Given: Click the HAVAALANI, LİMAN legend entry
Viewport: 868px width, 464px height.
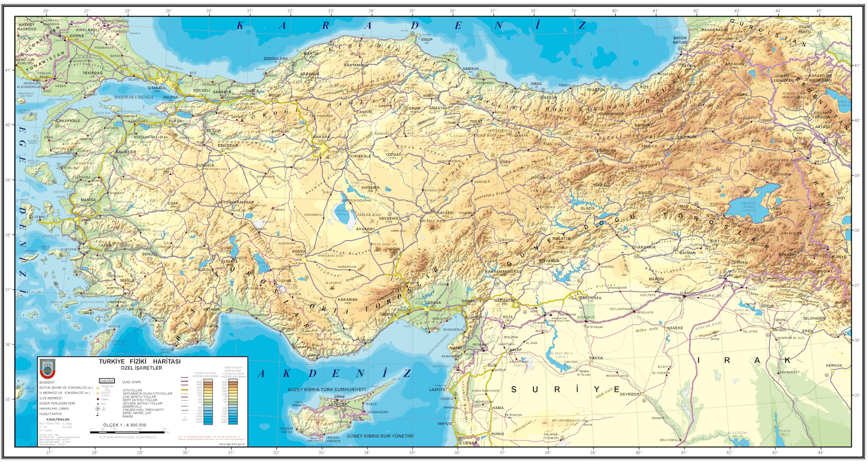Looking at the screenshot, I should [54, 408].
